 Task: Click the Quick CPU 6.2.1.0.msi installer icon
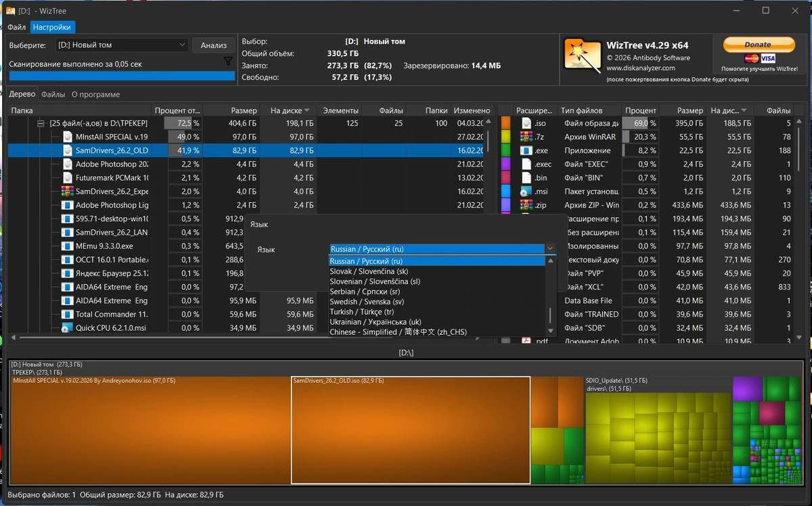(x=67, y=328)
